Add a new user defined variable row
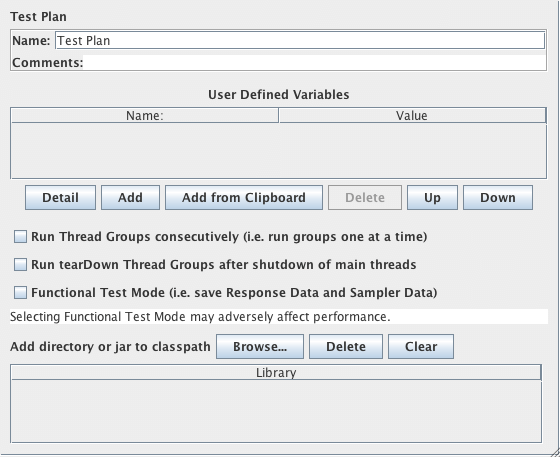The height and width of the screenshot is (457, 560). [130, 197]
